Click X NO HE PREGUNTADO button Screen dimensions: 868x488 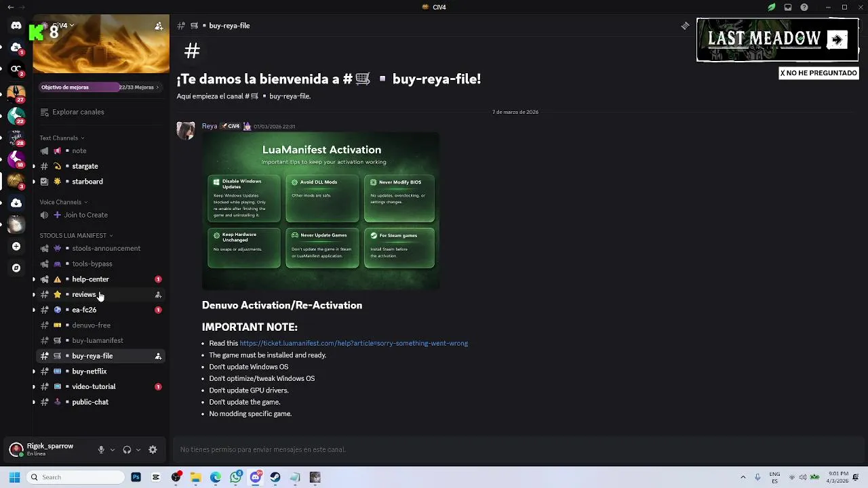coord(818,73)
